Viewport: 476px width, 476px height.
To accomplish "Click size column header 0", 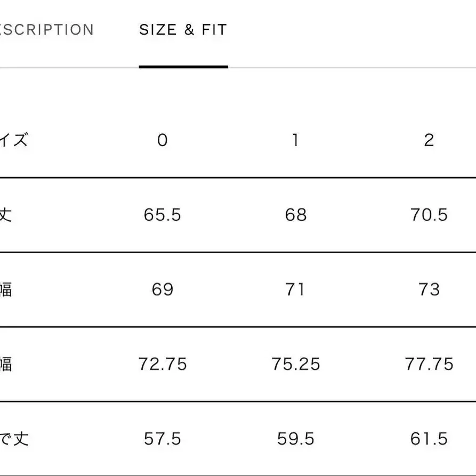I will pos(163,140).
